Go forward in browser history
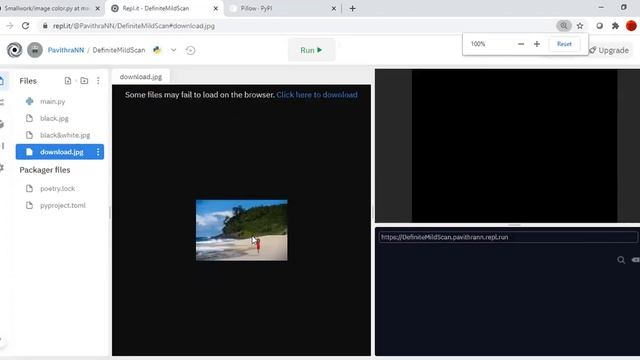This screenshot has width=640, height=360. [x=9, y=26]
